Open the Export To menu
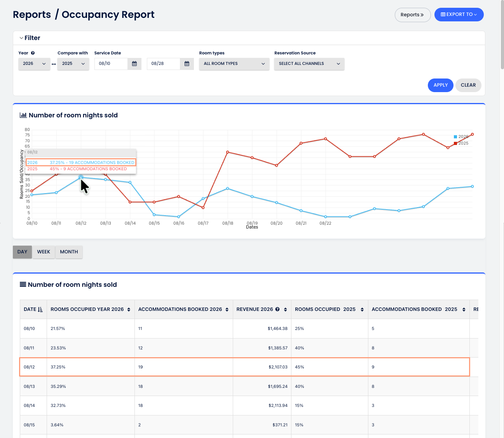This screenshot has height=438, width=504. pos(459,14)
